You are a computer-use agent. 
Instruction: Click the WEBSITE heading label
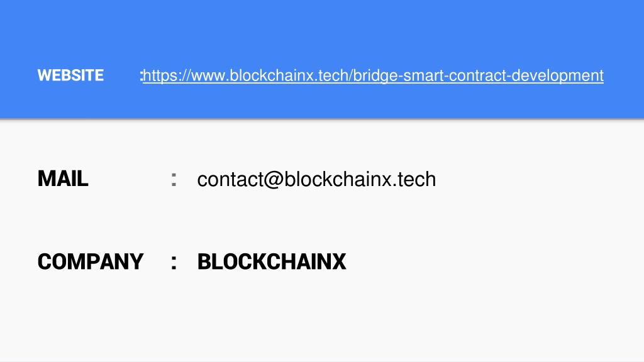tap(70, 75)
